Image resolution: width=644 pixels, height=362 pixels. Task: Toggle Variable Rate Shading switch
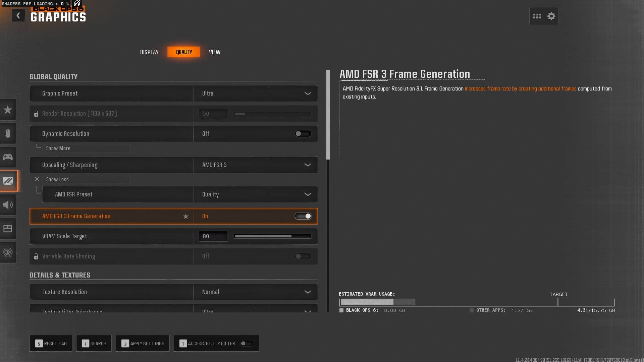coord(303,256)
